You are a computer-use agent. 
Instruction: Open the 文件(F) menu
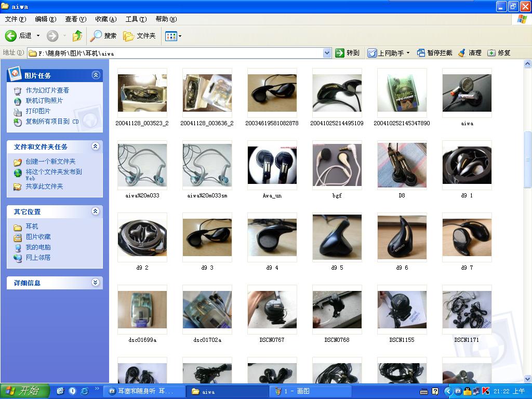(16, 19)
